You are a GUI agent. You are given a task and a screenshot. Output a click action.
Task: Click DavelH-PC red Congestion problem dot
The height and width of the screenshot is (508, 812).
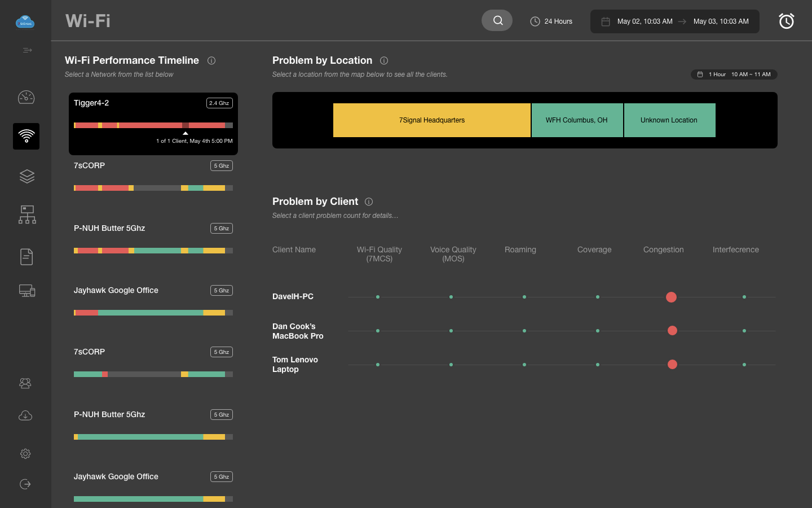671,297
